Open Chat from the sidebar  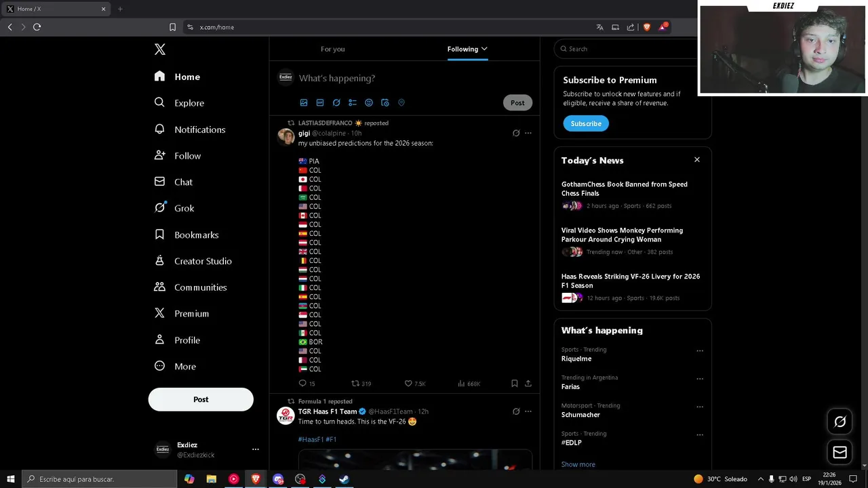coord(174,182)
